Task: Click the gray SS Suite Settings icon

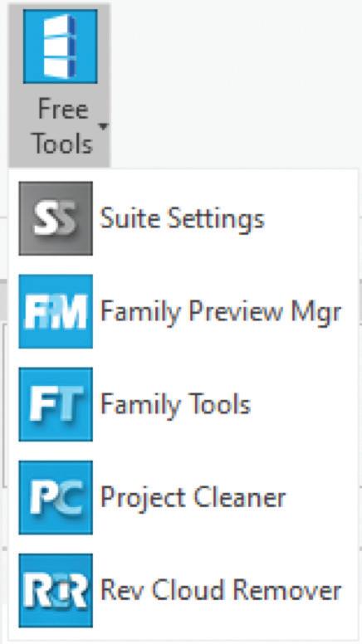Action: tap(56, 218)
